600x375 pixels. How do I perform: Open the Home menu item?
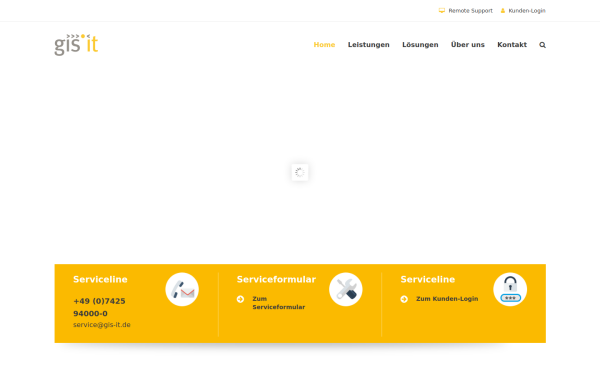click(324, 45)
